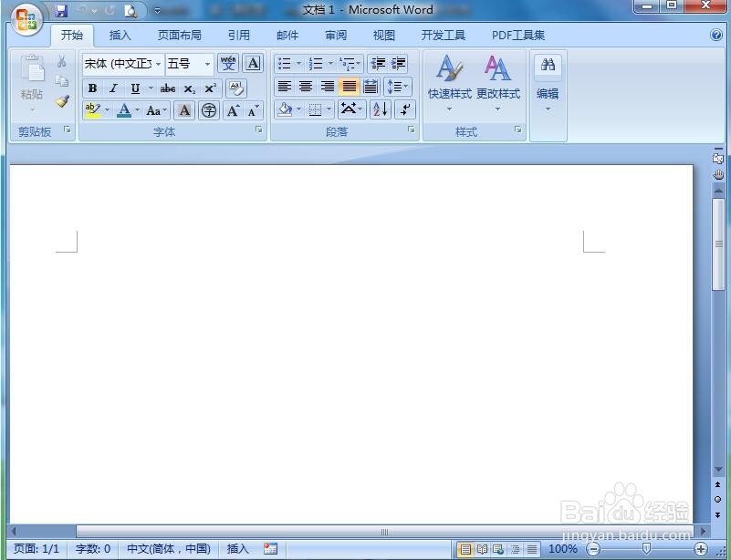This screenshot has height=560, width=731.
Task: Launch Clipboard pane
Action: click(68, 130)
